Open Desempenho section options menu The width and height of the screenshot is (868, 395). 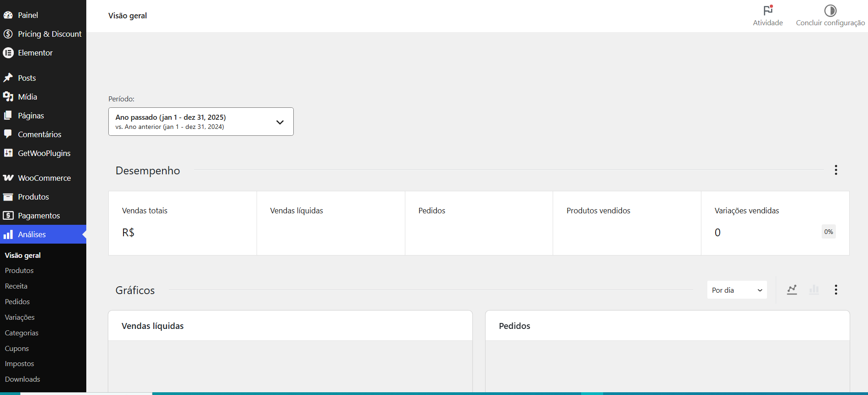[836, 170]
